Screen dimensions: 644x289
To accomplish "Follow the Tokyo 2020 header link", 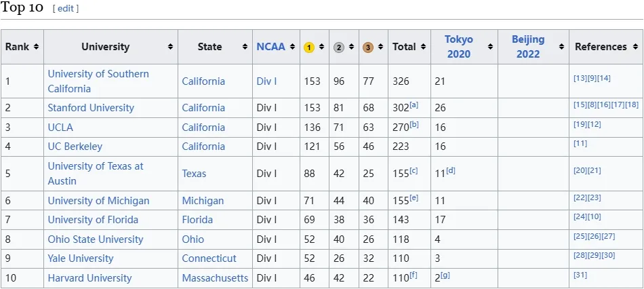I will pos(459,47).
